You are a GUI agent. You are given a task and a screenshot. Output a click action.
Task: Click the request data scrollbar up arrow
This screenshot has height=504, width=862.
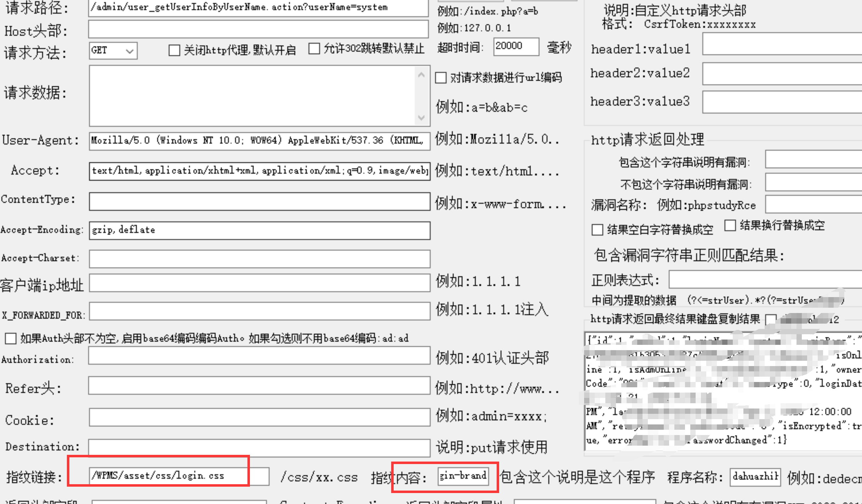pos(421,75)
